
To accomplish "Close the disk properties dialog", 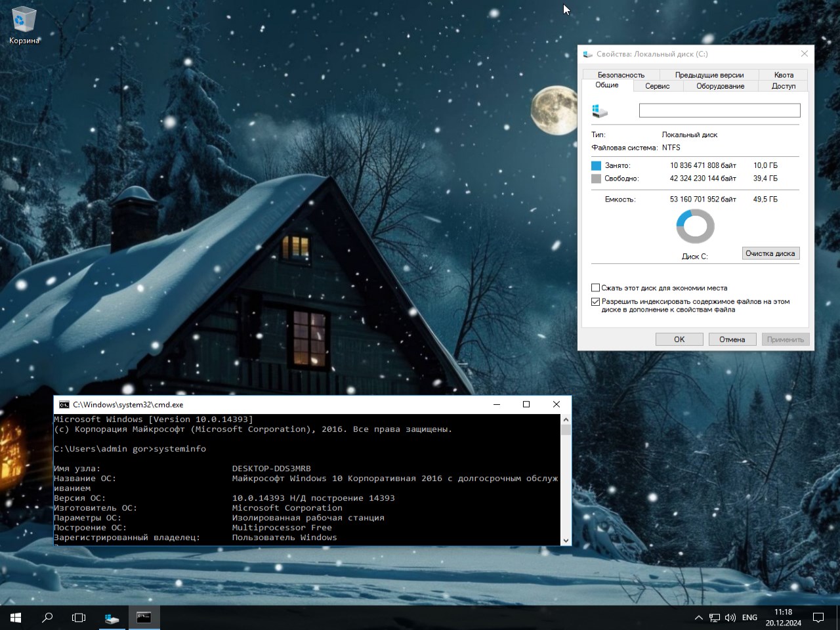I will click(x=805, y=54).
